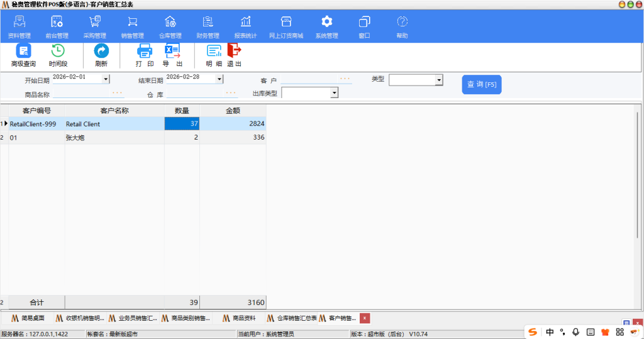Export data with the 导出 icon

(x=172, y=55)
